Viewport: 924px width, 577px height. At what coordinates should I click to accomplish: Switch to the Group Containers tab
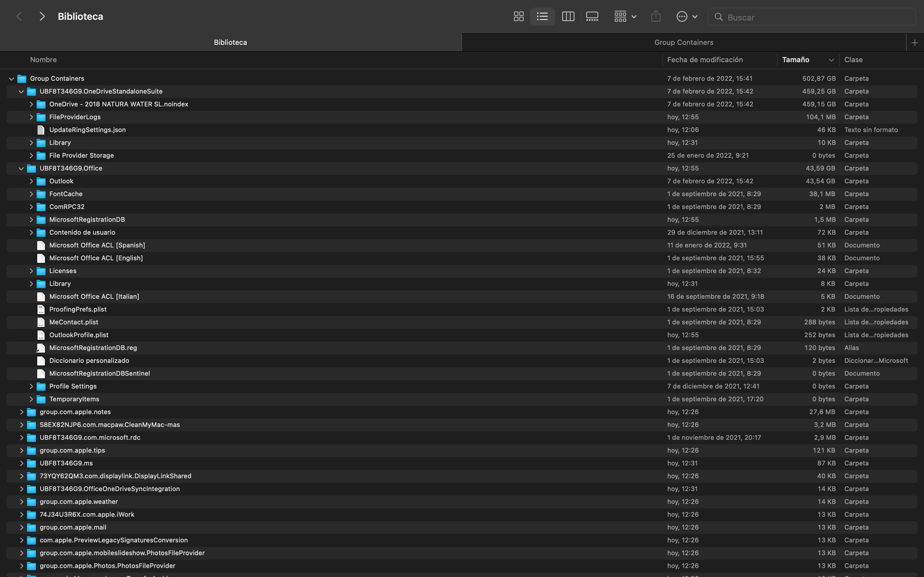coord(683,42)
